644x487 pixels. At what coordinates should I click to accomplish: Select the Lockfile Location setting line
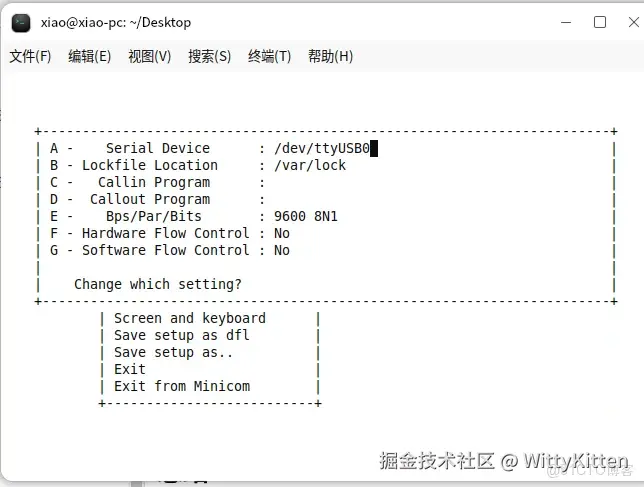(x=198, y=165)
